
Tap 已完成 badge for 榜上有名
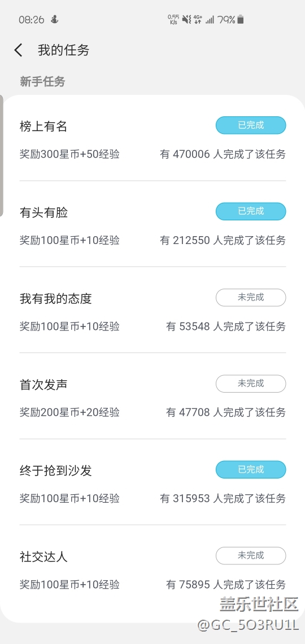coord(251,125)
